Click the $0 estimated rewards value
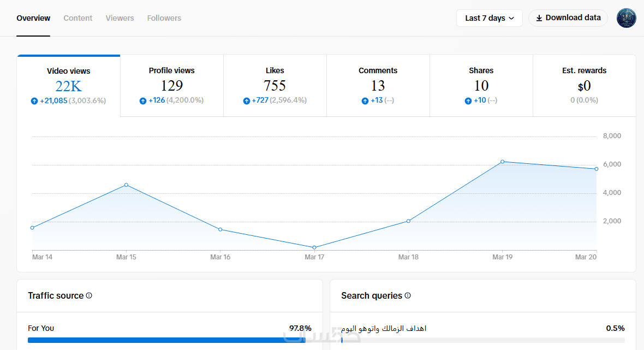 584,86
